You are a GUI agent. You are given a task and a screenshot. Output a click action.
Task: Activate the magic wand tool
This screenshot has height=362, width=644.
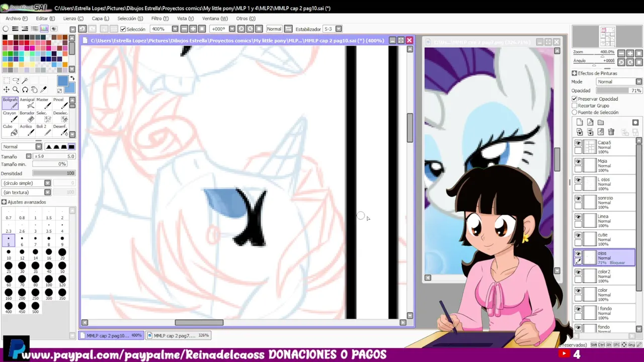point(25,80)
